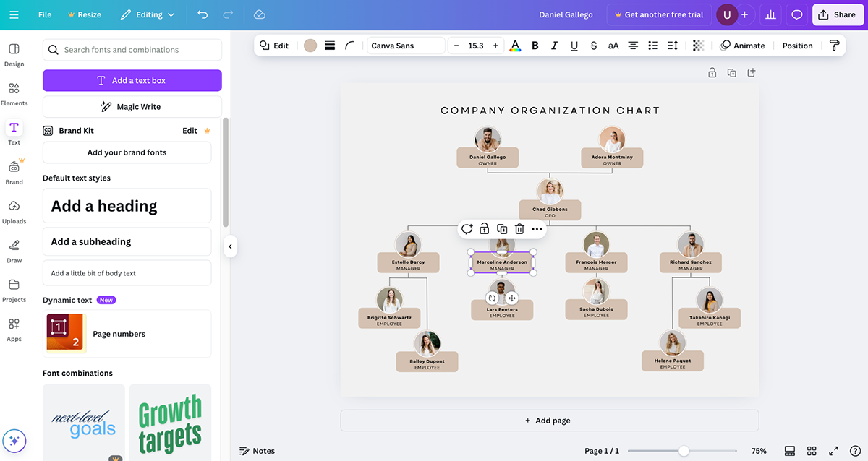The width and height of the screenshot is (868, 461).
Task: Open the transparency checkerboard icon
Action: coord(698,46)
